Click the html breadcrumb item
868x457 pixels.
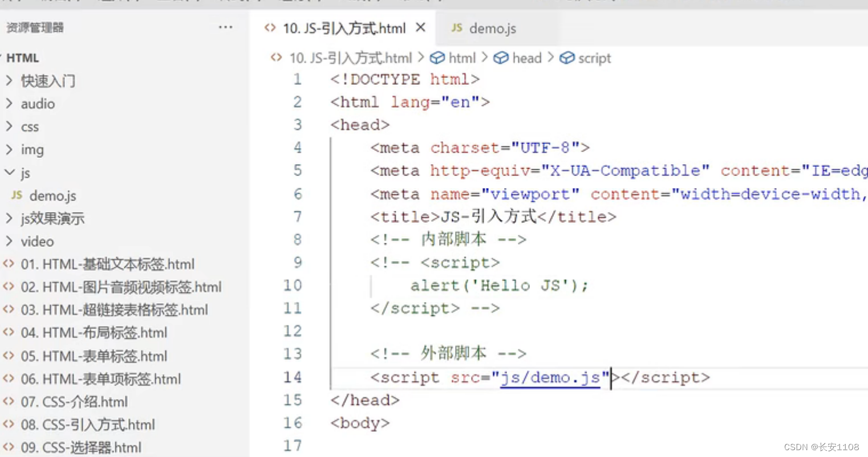click(462, 58)
